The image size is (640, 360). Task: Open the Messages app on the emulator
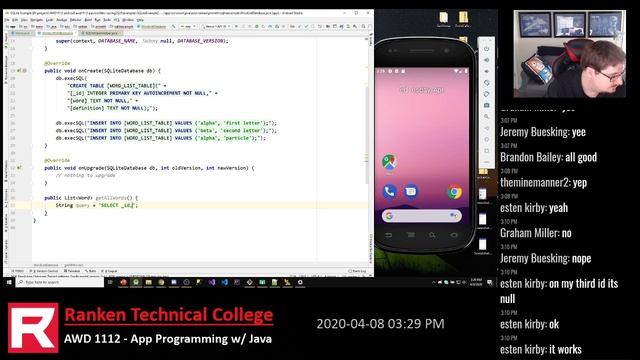pos(411,191)
